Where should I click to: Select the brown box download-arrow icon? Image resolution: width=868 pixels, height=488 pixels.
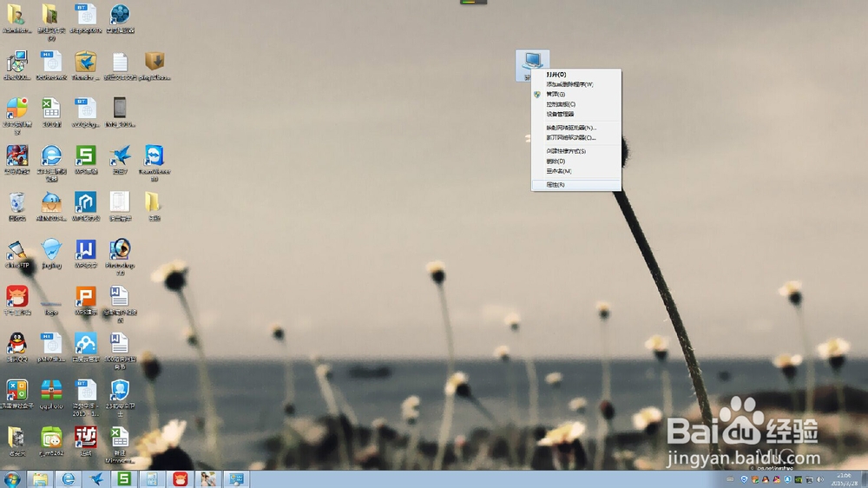155,65
